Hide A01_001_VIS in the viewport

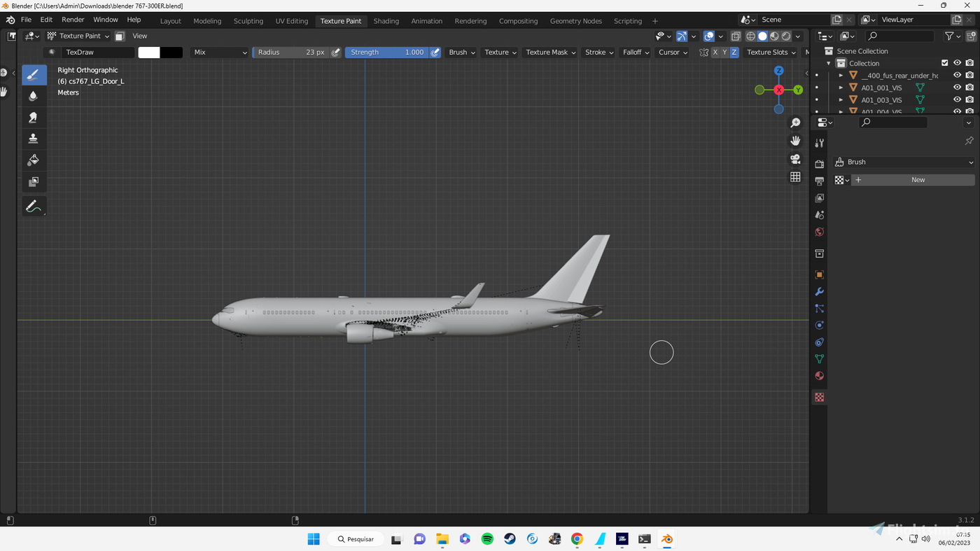(x=957, y=87)
